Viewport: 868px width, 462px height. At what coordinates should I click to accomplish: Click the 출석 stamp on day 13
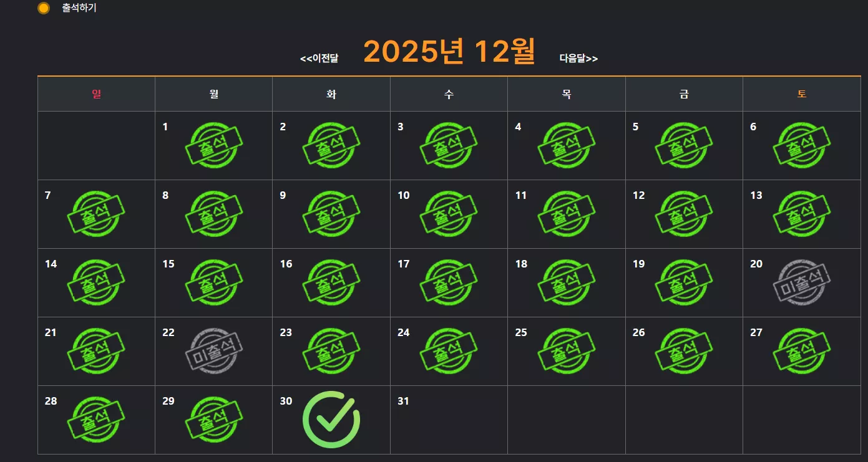802,214
